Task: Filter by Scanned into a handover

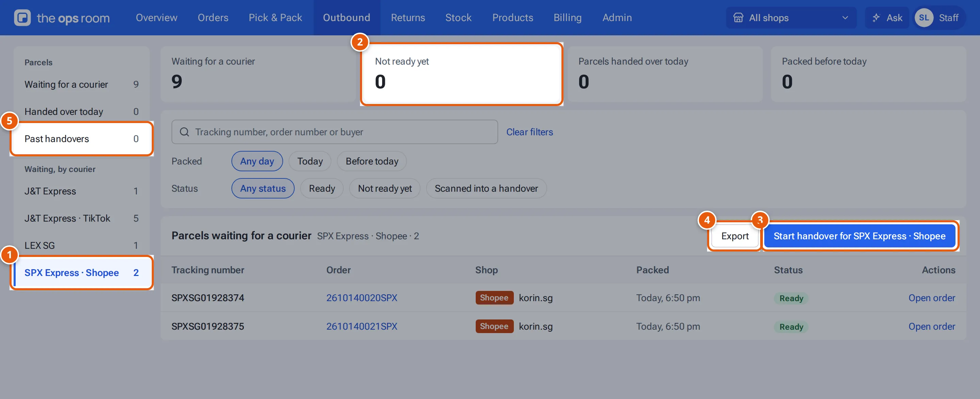Action: [486, 189]
